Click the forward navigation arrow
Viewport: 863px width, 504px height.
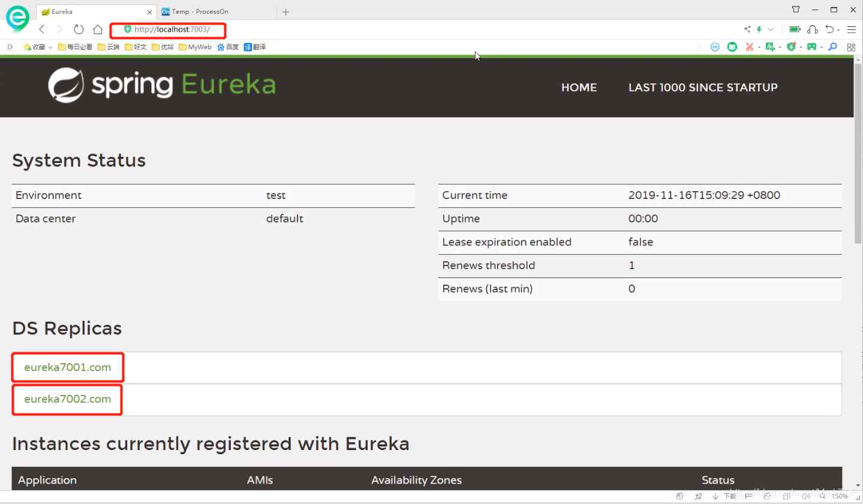click(59, 29)
